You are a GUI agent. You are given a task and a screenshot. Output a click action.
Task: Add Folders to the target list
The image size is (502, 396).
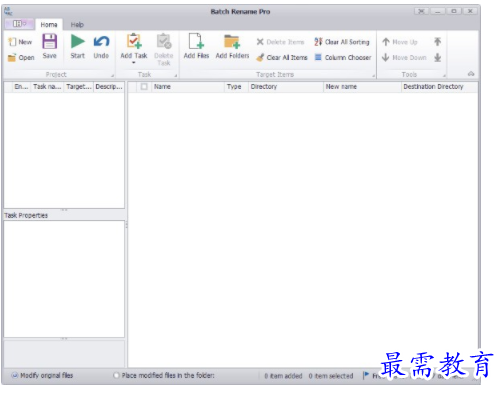(x=232, y=46)
